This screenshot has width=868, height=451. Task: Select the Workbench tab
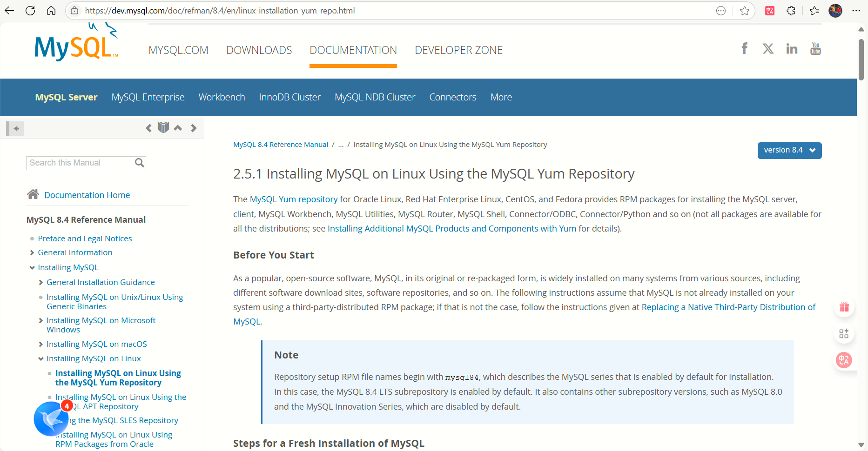tap(222, 97)
